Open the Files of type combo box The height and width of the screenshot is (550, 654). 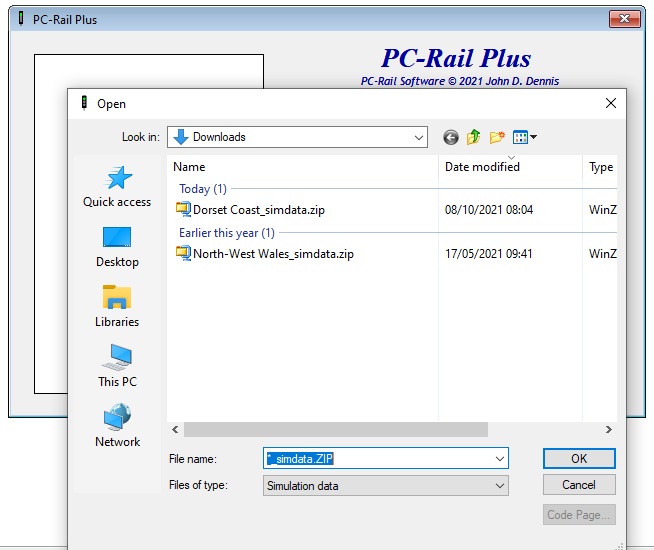coord(386,486)
